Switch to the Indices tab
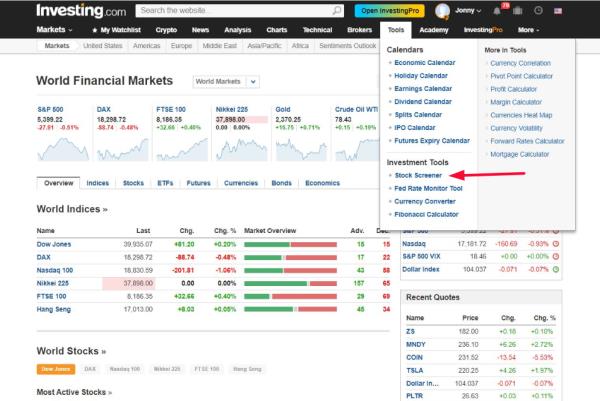 click(x=98, y=183)
